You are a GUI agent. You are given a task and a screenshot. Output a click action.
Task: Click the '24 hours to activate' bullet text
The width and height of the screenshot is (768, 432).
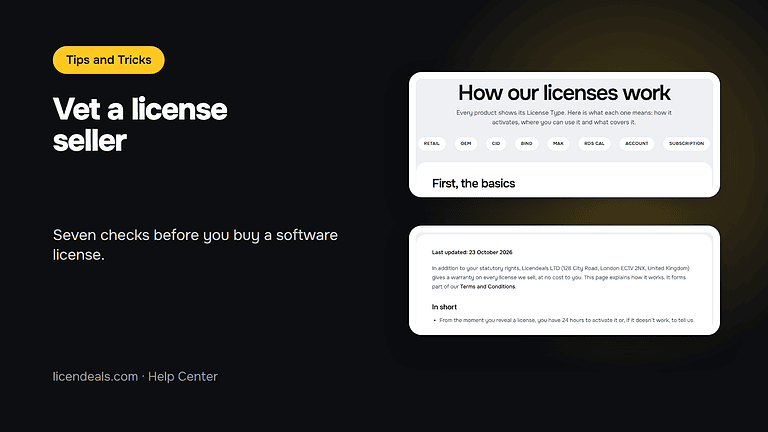(x=567, y=320)
